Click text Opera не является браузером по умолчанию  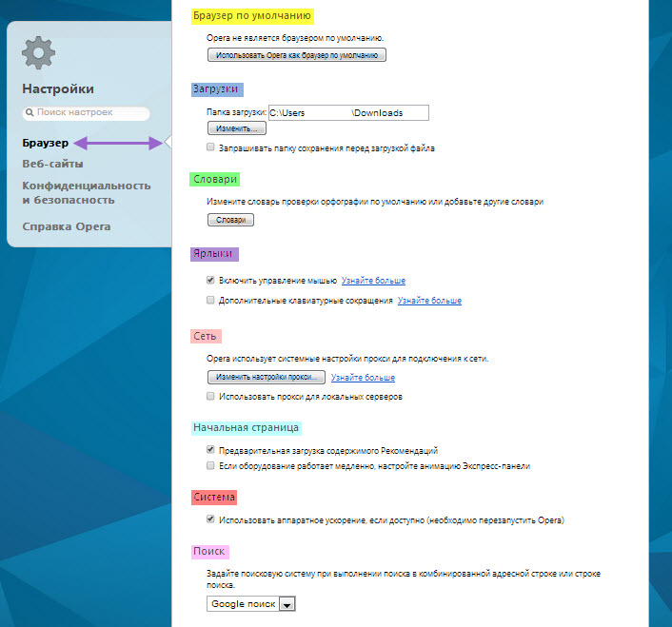[x=295, y=38]
